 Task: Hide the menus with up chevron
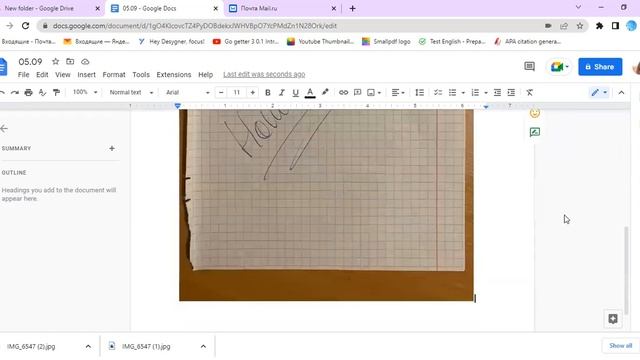(x=621, y=93)
